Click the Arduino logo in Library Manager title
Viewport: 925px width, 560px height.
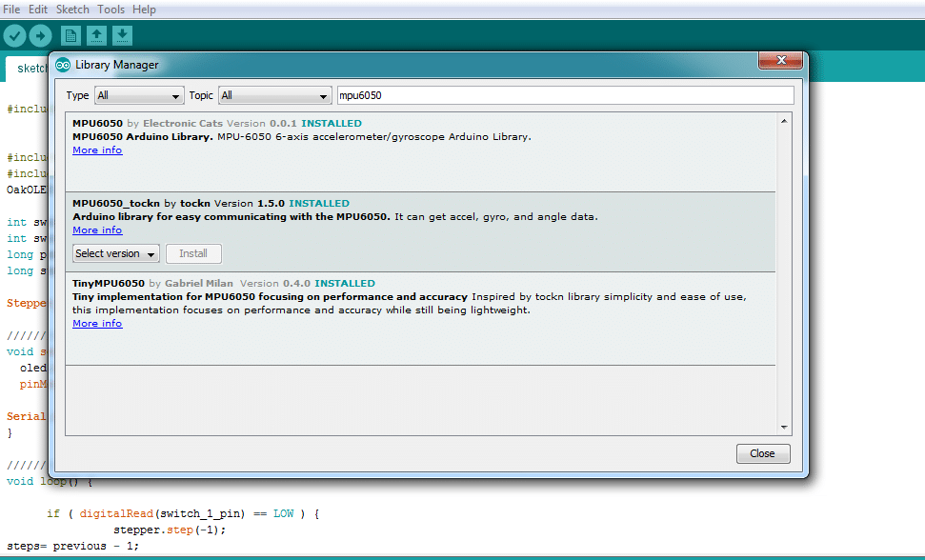point(63,65)
